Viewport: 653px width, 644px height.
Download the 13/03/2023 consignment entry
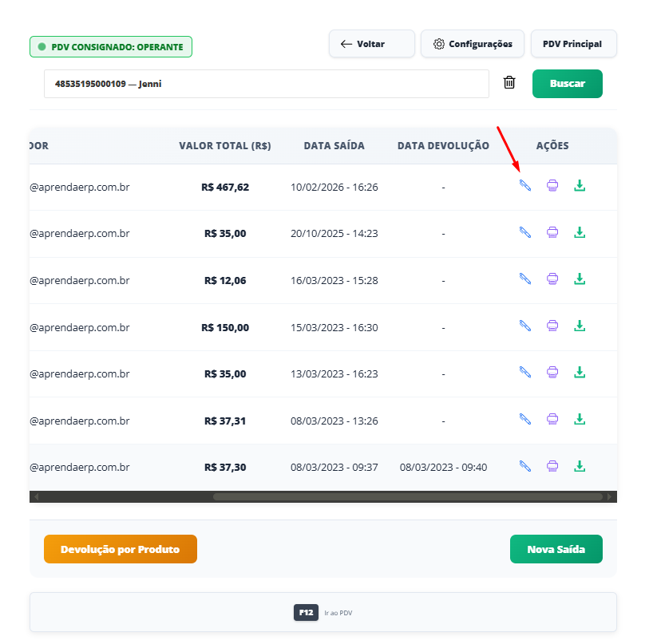(580, 373)
